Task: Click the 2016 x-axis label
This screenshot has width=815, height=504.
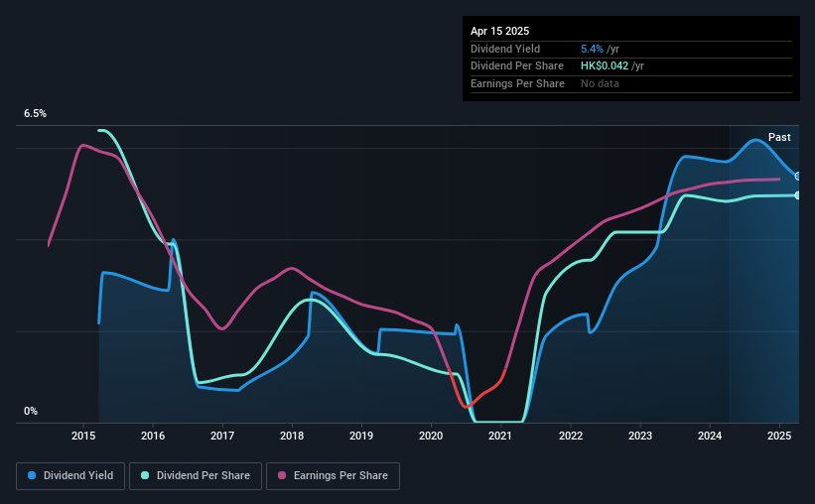Action: pyautogui.click(x=153, y=436)
